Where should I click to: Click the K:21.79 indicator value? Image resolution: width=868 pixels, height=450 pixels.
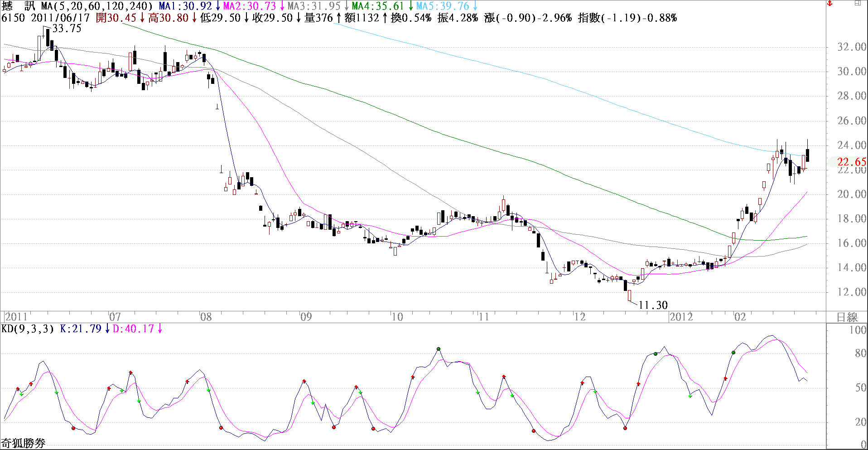[81, 329]
